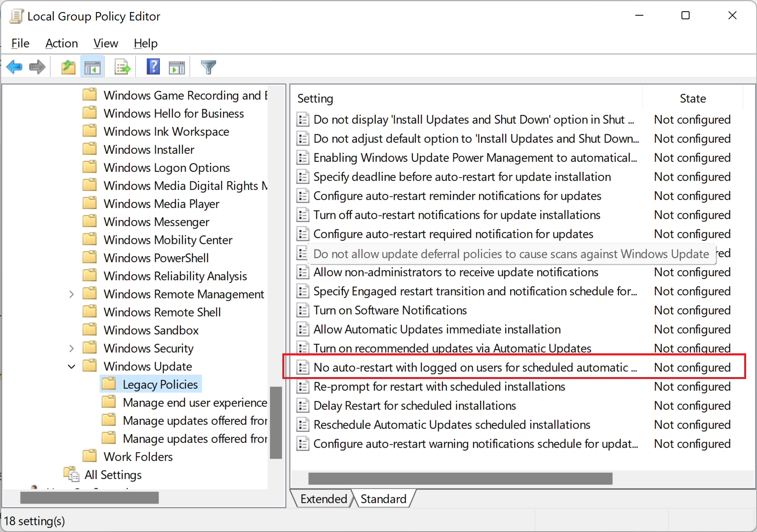Open the Action menu
The image size is (757, 532).
point(61,43)
